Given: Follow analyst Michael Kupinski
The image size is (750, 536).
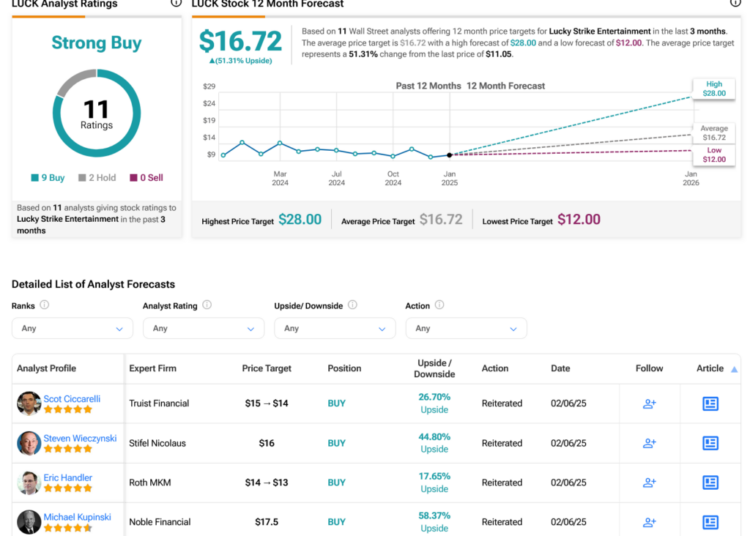Looking at the screenshot, I should tap(649, 522).
